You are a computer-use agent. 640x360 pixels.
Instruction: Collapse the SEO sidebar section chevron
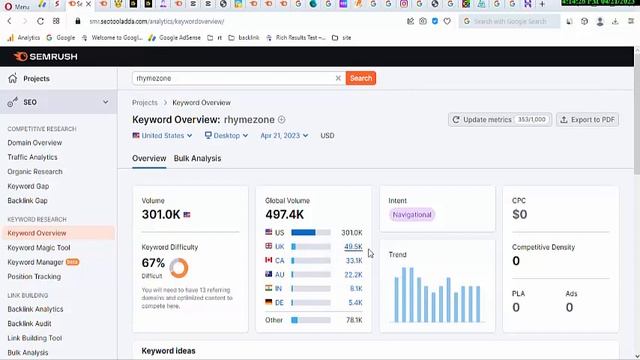106,102
